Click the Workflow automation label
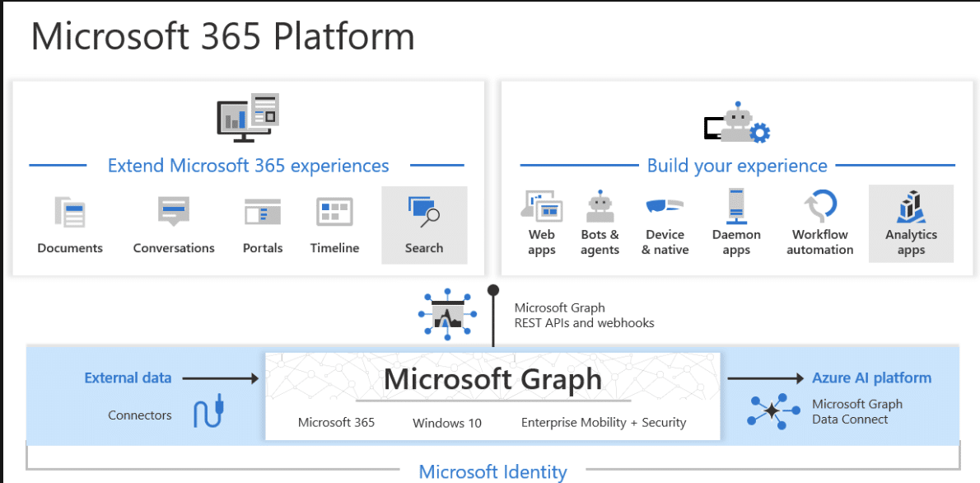This screenshot has height=483, width=980. pyautogui.click(x=820, y=242)
